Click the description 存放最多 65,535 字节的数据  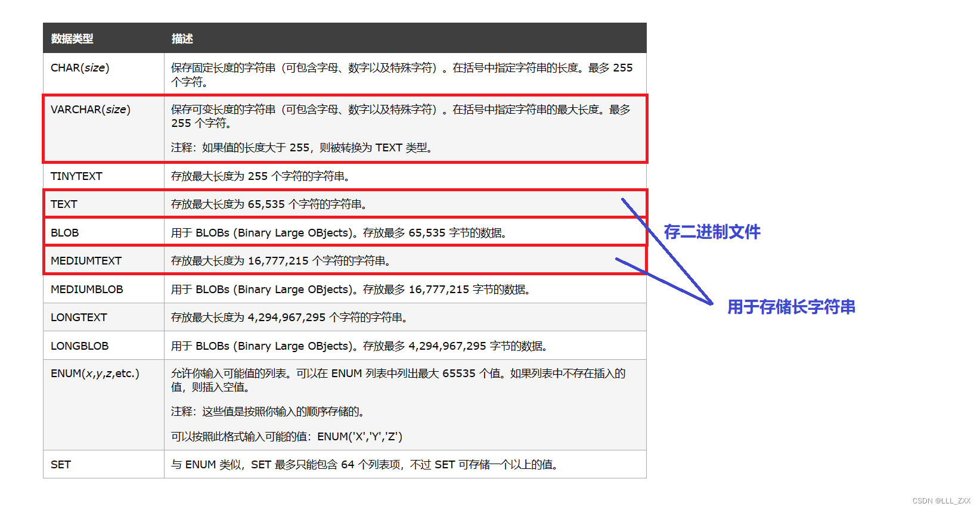339,233
